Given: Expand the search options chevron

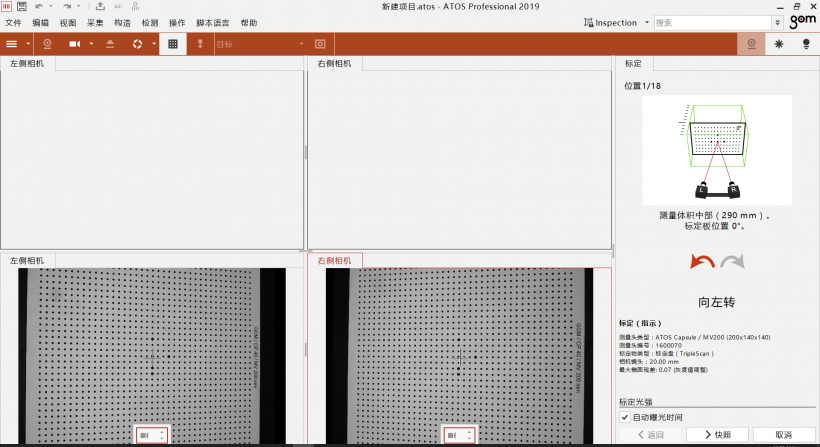Looking at the screenshot, I should click(x=777, y=22).
